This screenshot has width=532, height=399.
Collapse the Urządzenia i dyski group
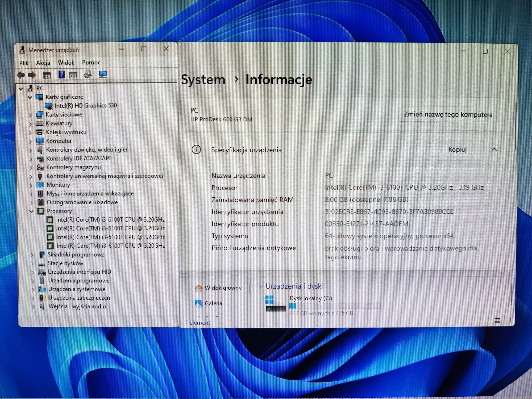pyautogui.click(x=261, y=286)
